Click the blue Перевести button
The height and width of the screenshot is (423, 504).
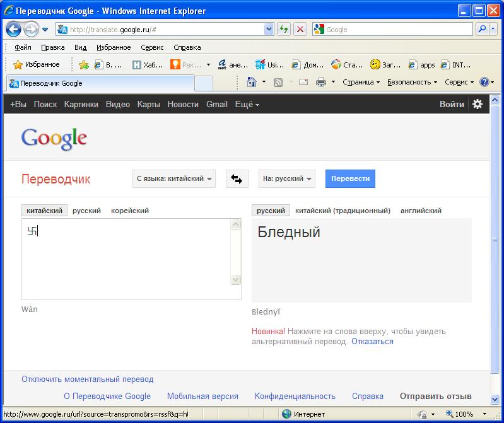350,179
